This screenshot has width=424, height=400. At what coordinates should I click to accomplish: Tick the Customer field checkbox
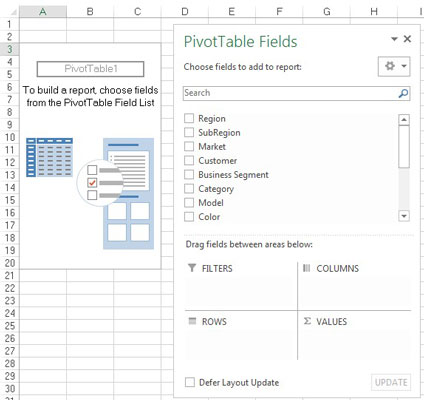[x=189, y=160]
